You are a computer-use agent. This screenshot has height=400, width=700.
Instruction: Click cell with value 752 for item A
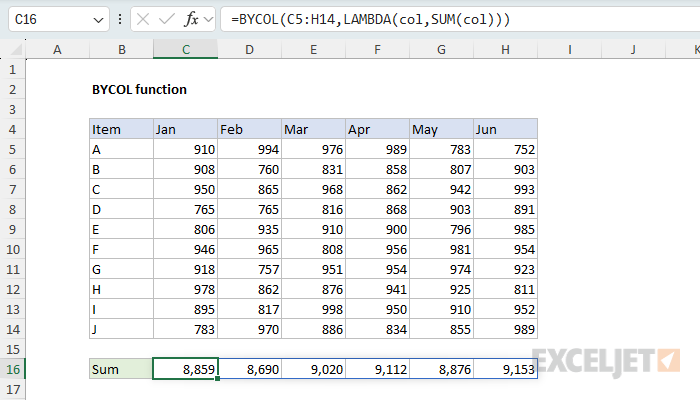[x=505, y=150]
